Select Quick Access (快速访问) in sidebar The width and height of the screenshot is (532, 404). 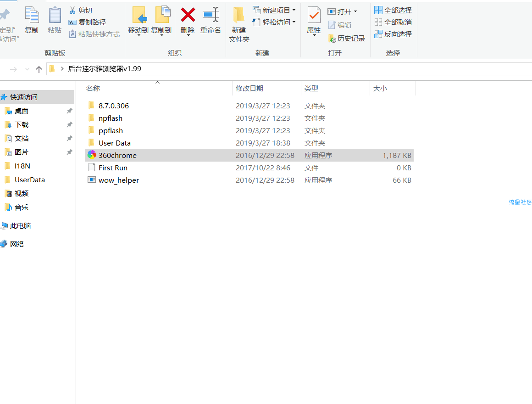click(x=37, y=97)
